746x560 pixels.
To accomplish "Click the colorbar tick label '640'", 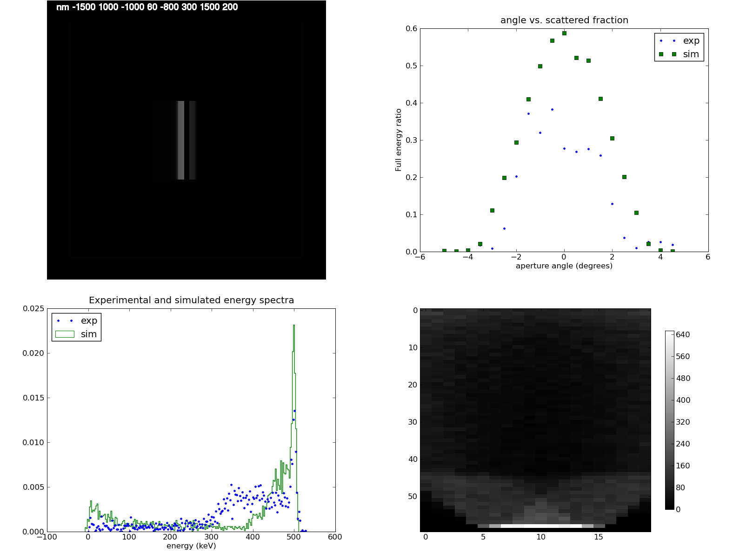I will (x=683, y=334).
